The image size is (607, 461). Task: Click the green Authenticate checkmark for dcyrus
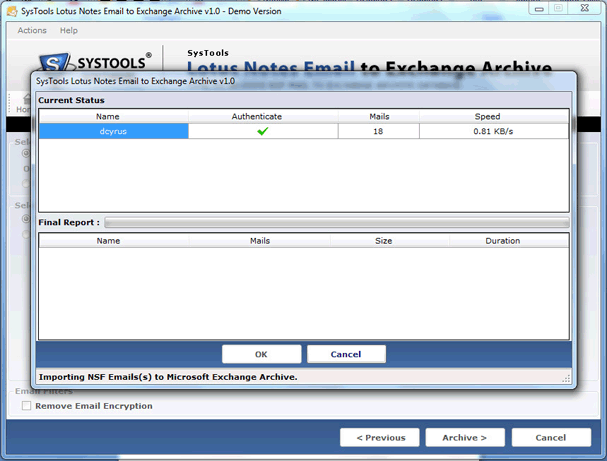point(262,131)
